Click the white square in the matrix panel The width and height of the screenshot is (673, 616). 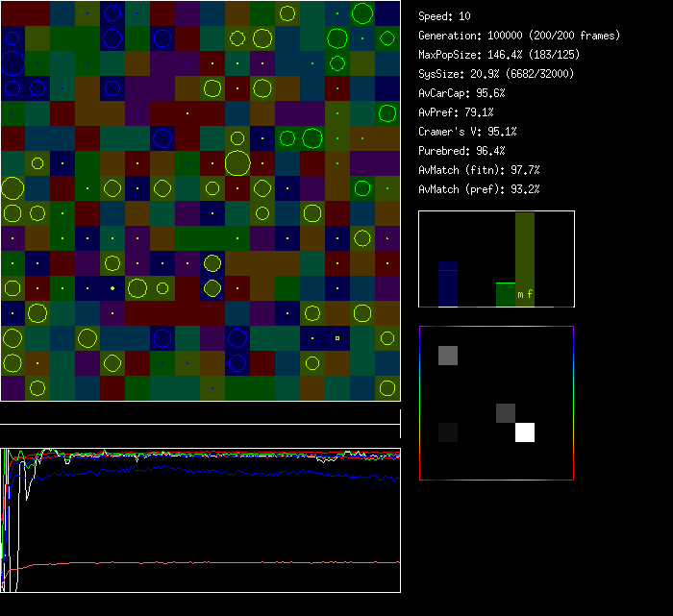point(525,432)
